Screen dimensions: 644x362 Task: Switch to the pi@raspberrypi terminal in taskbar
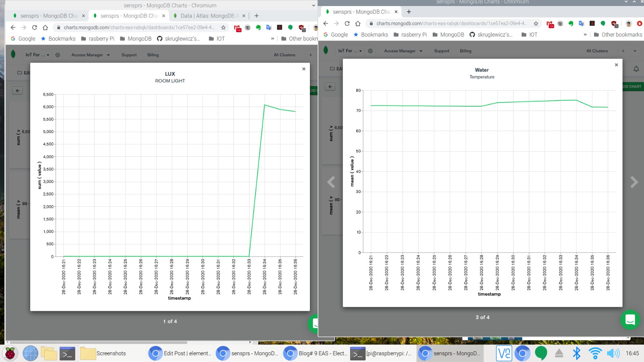coord(381,354)
